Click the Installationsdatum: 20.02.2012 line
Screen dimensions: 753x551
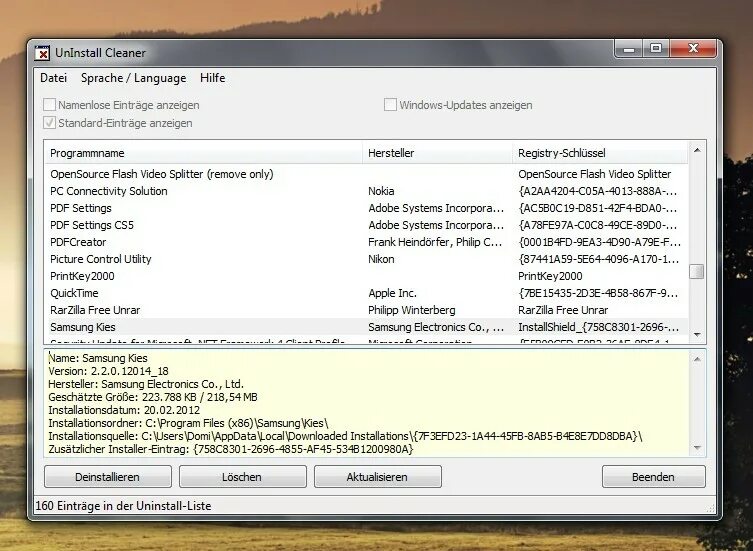[124, 410]
